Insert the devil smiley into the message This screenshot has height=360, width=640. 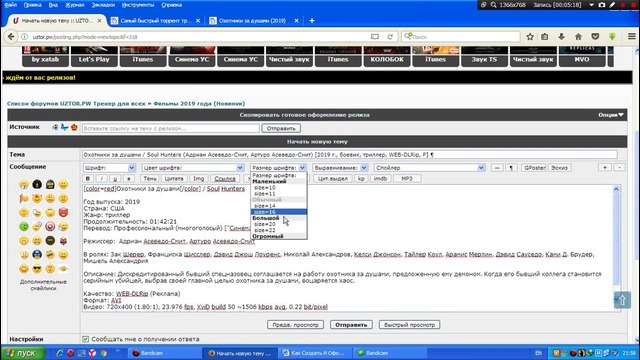click(x=63, y=212)
